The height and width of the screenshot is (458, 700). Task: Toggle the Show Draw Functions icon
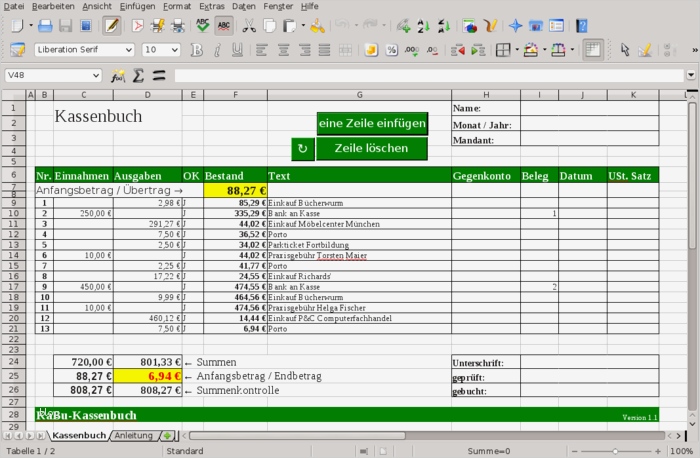coord(490,26)
